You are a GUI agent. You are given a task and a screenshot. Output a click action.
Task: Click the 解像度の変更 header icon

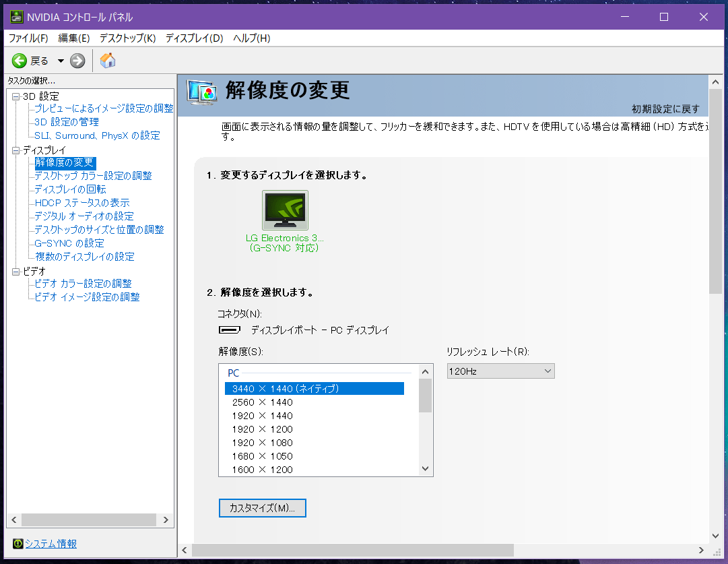coord(202,92)
